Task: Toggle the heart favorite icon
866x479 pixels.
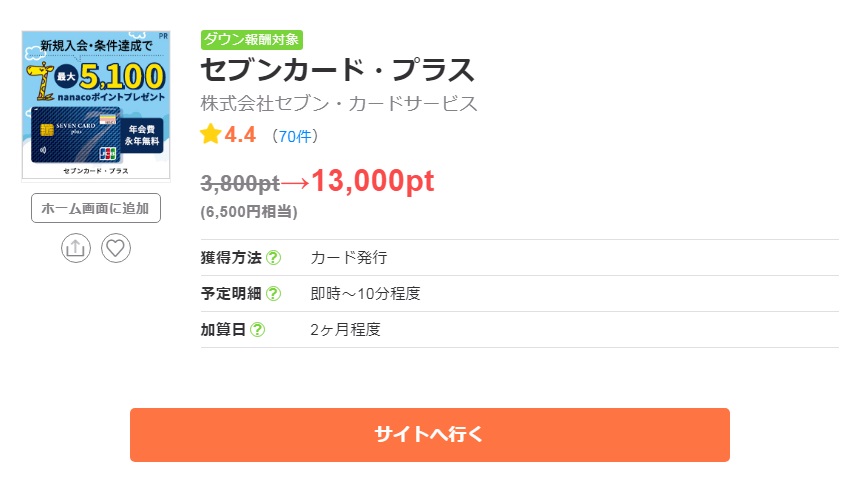Action: click(x=115, y=248)
